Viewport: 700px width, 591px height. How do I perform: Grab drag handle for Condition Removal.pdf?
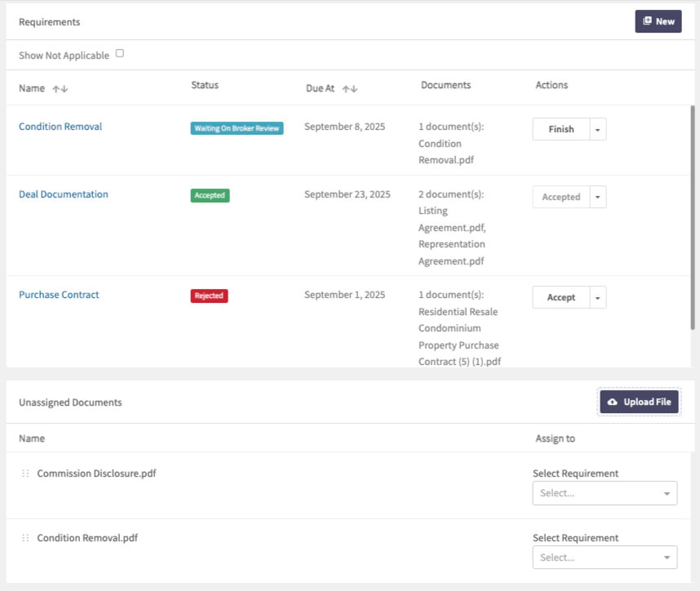[25, 538]
